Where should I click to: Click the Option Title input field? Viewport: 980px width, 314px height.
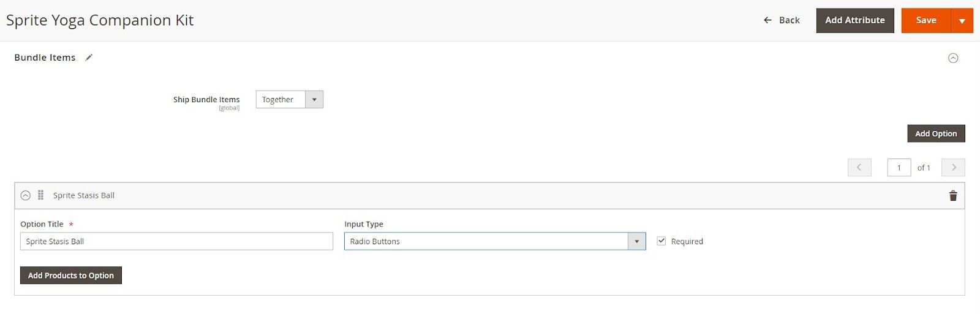coord(176,241)
